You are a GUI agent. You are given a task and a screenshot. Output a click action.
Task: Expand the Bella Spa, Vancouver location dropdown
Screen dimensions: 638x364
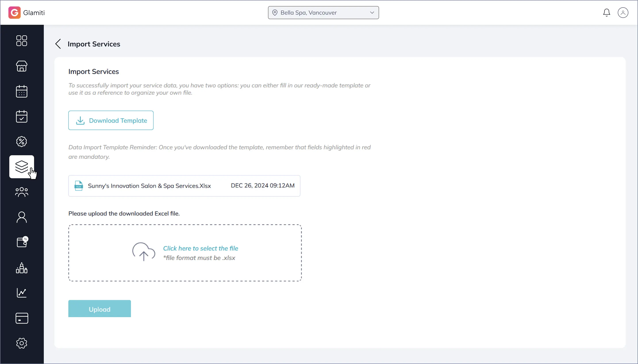(323, 13)
